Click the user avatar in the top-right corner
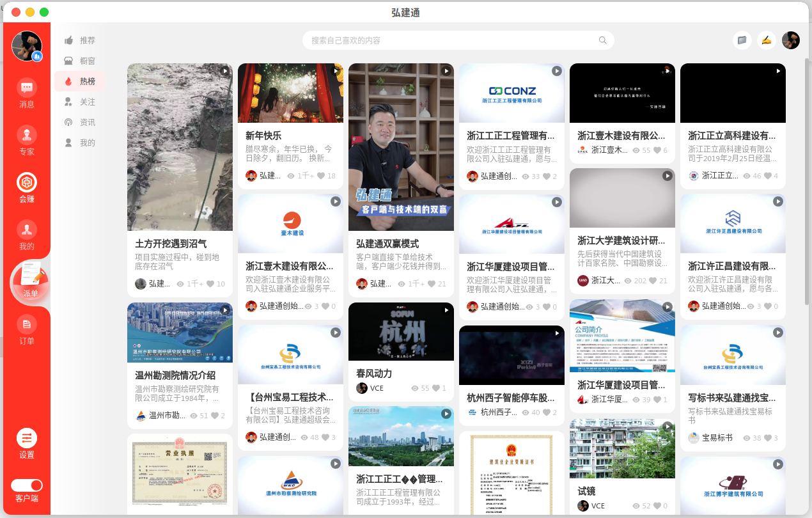Viewport: 812px width, 518px height. (791, 40)
